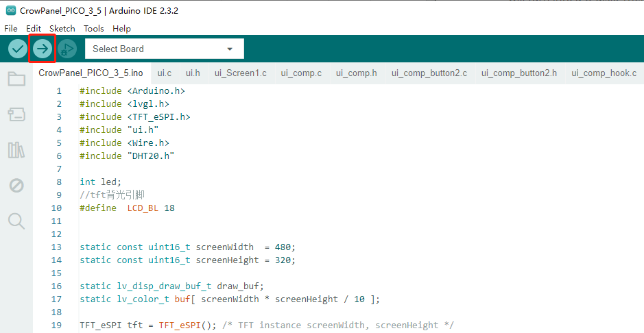Click line 2 with #include <lvgl.h>

[124, 103]
